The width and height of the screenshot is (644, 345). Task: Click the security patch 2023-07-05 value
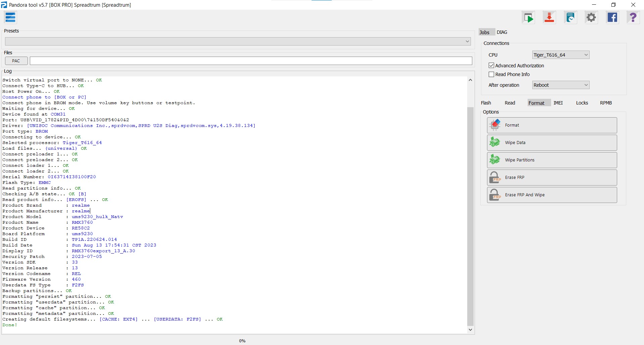pos(87,257)
